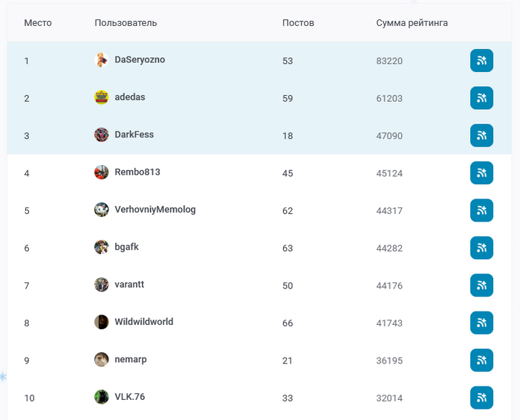Open Wildwildworld avatar

[x=102, y=322]
